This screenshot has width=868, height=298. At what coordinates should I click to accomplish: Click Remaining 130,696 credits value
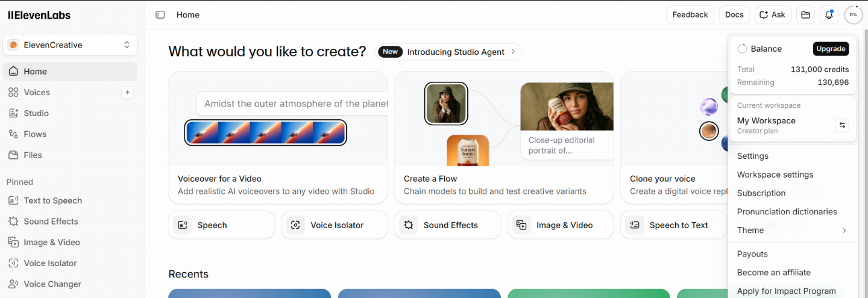[x=833, y=82]
